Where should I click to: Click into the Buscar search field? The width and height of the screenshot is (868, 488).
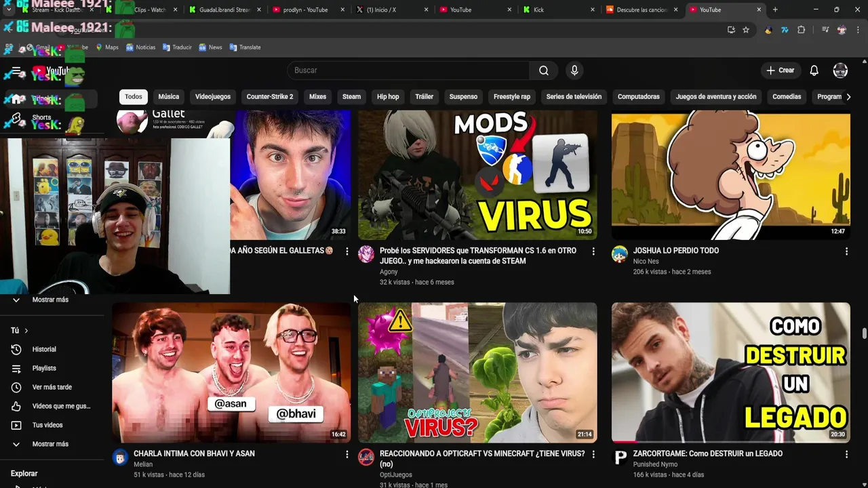pyautogui.click(x=409, y=70)
